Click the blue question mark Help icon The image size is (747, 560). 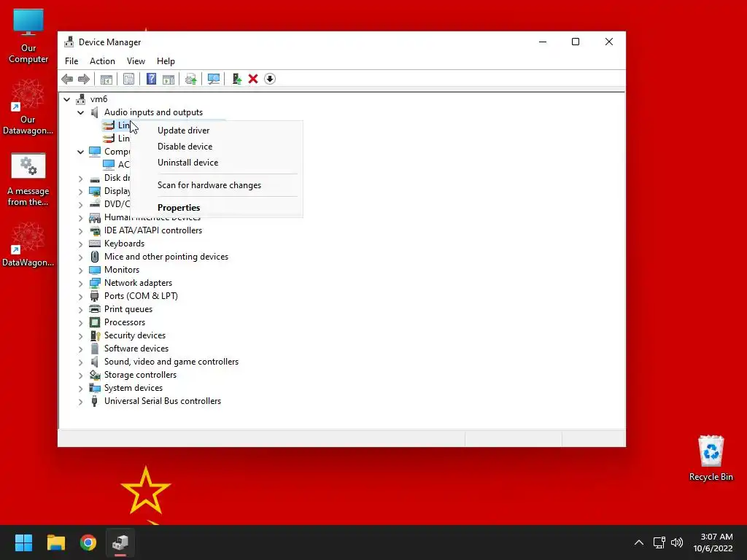(x=151, y=79)
